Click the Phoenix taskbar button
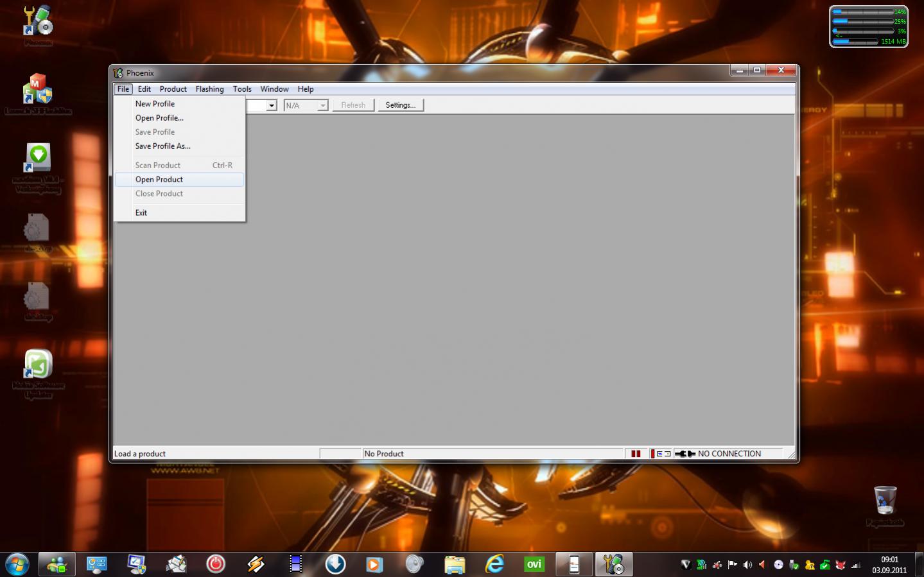This screenshot has height=577, width=924. click(614, 565)
